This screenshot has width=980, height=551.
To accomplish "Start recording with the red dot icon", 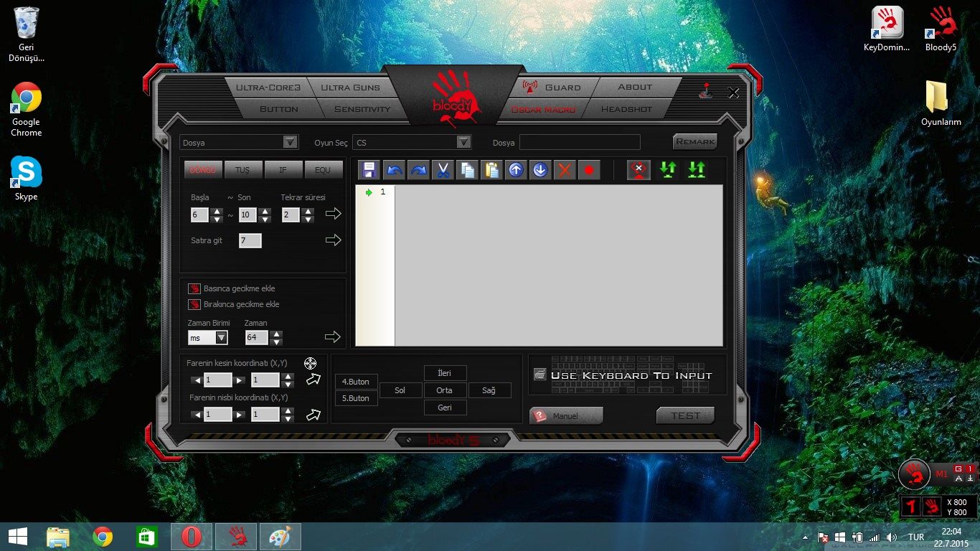I will point(589,170).
